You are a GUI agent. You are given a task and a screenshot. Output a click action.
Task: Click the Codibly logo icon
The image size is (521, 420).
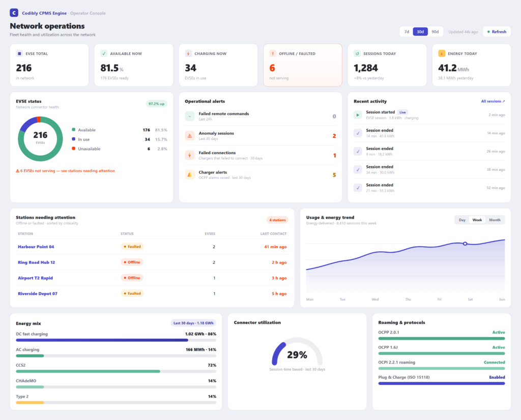tap(14, 13)
